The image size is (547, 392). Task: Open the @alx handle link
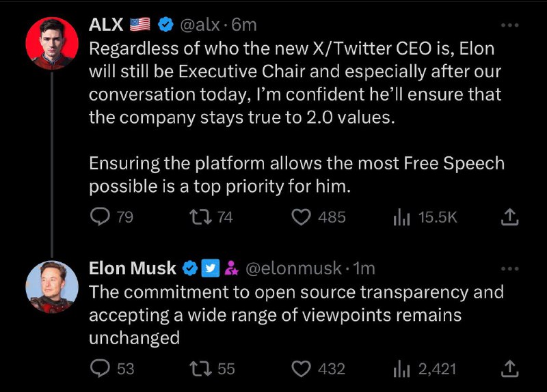[200, 25]
